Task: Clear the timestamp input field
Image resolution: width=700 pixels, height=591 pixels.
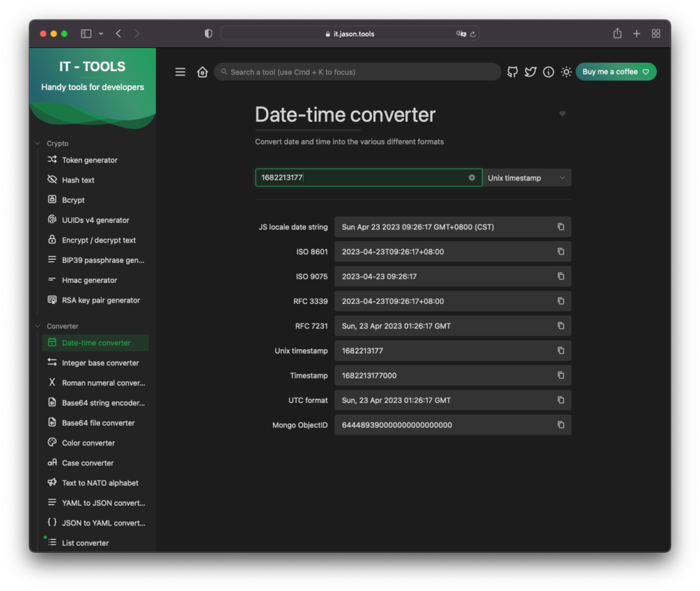Action: click(x=472, y=178)
